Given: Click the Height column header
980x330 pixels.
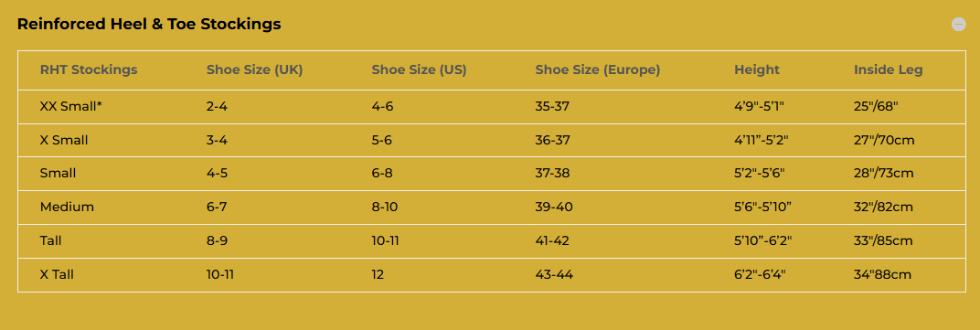Looking at the screenshot, I should click(x=757, y=70).
